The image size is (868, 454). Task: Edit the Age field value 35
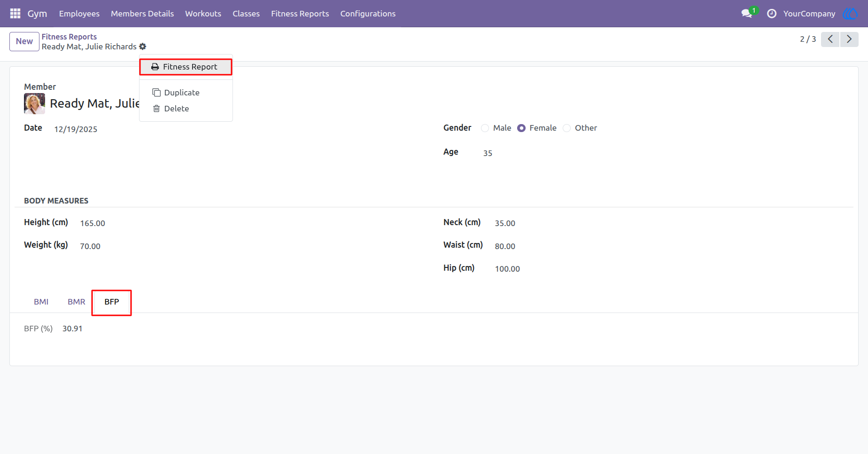pos(488,153)
